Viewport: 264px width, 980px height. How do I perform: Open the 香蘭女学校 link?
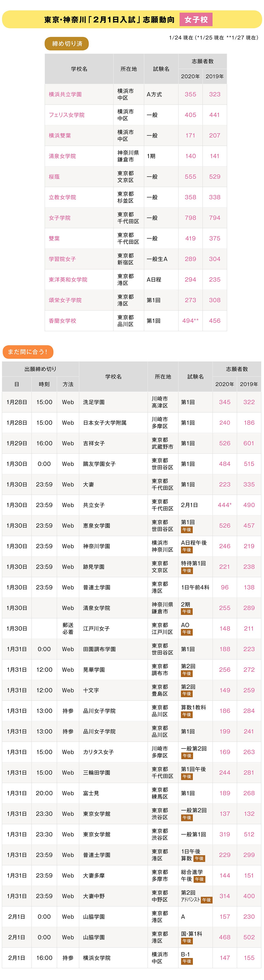(x=62, y=321)
